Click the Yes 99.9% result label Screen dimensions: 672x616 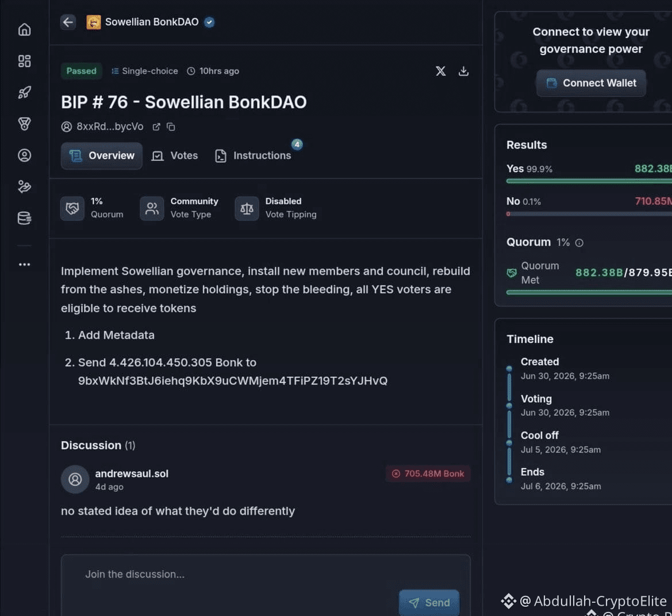coord(529,169)
